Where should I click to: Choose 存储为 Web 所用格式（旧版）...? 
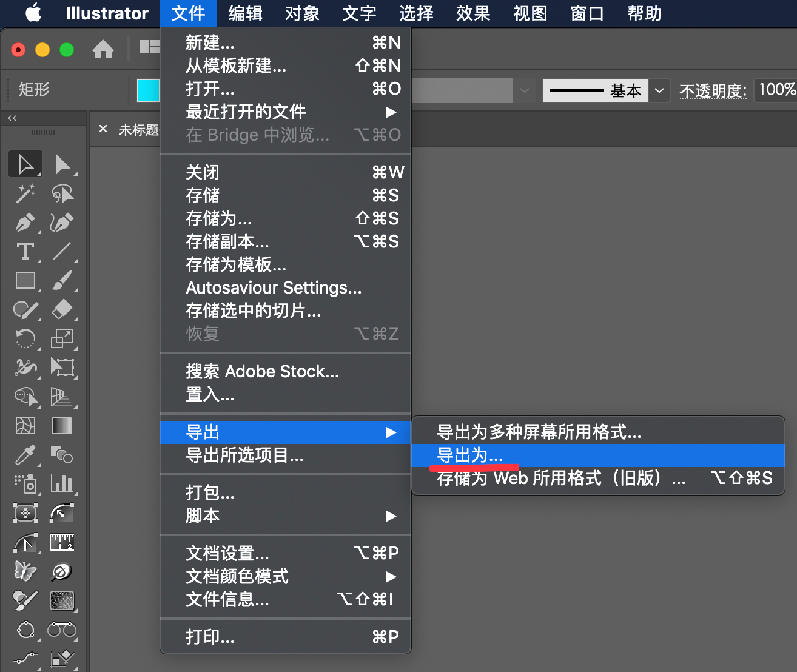[x=598, y=479]
